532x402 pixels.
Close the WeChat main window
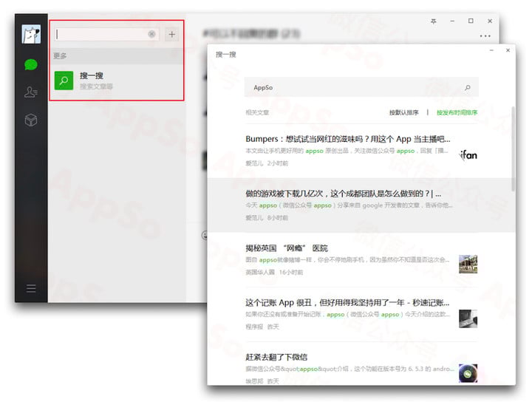490,21
